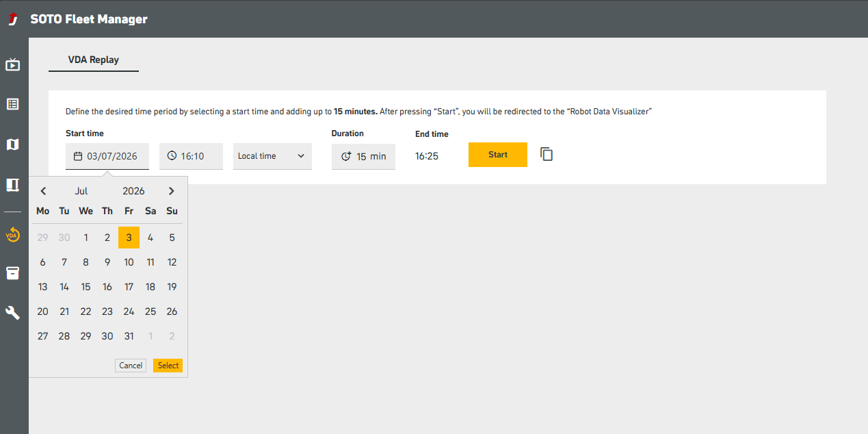The width and height of the screenshot is (868, 434).
Task: Click the Start time date field 03/07/2026
Action: (x=107, y=156)
